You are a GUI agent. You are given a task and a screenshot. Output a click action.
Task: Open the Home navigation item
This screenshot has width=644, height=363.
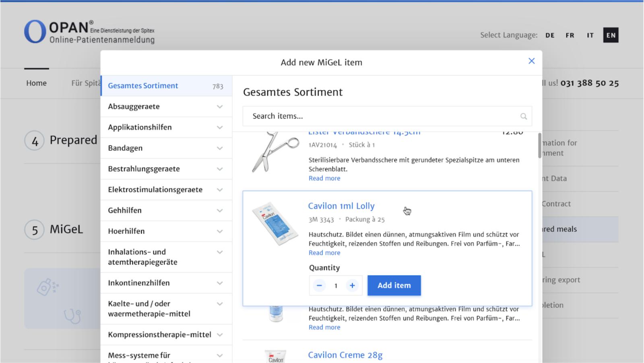[36, 83]
